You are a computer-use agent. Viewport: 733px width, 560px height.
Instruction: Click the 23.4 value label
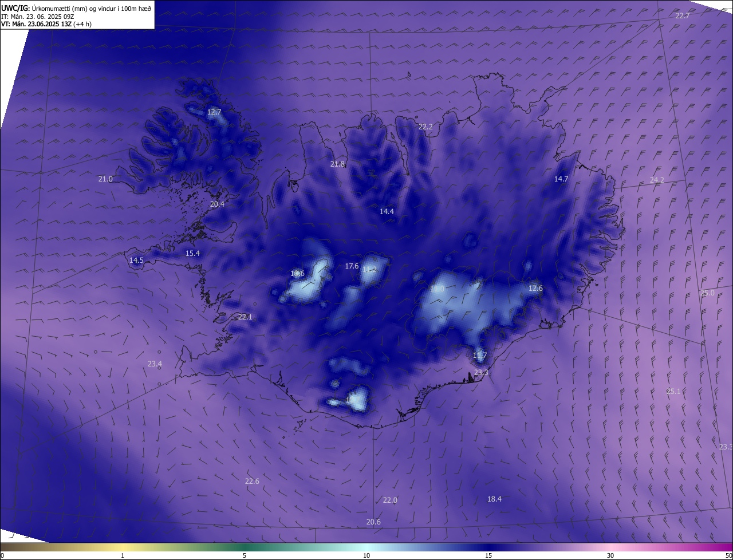155,364
